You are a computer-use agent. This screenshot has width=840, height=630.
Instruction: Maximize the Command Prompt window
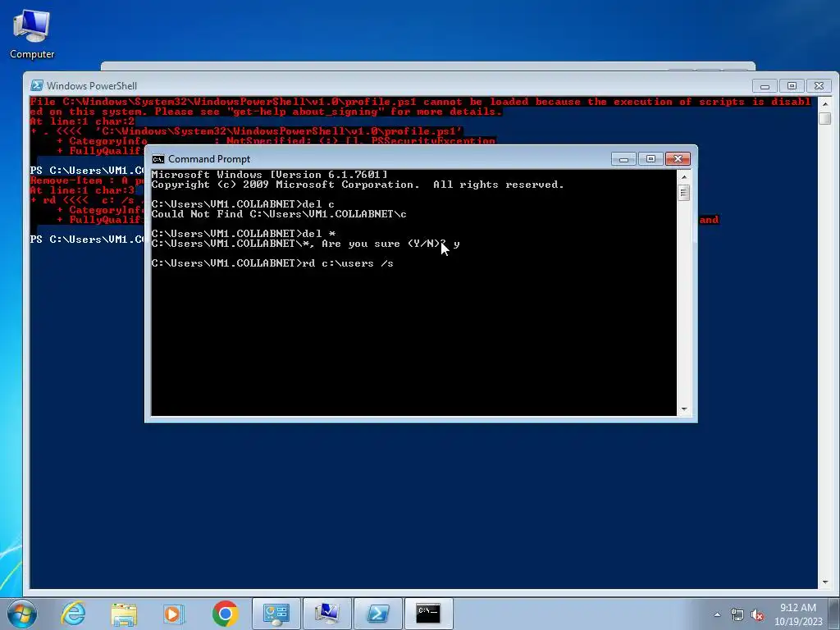[651, 159]
